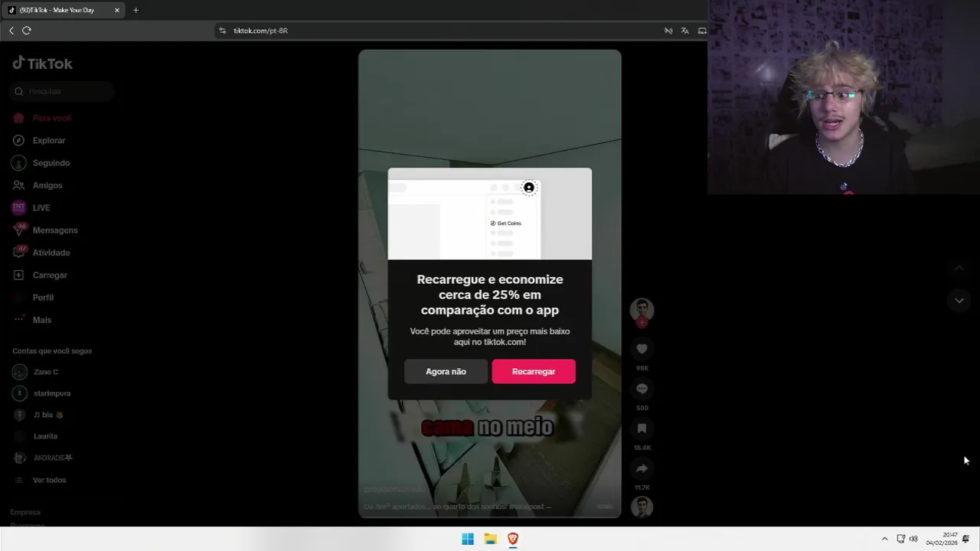Open followed account Laurita
The height and width of the screenshot is (551, 980).
(x=45, y=436)
